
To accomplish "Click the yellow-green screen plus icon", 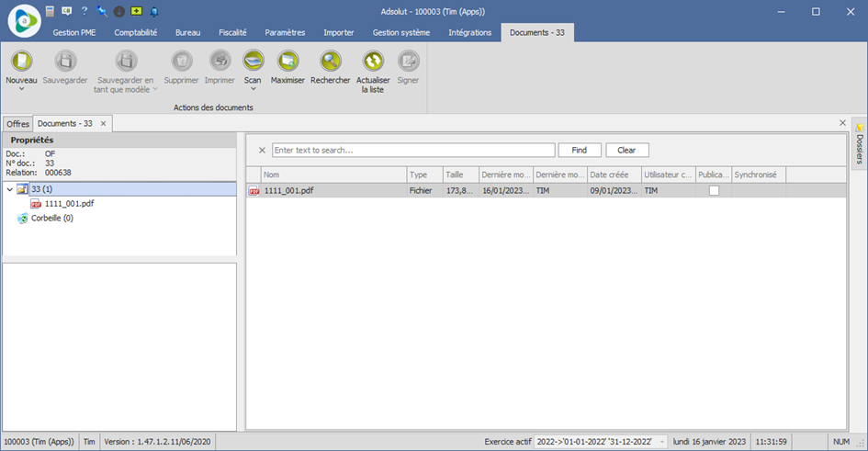I will coord(136,11).
